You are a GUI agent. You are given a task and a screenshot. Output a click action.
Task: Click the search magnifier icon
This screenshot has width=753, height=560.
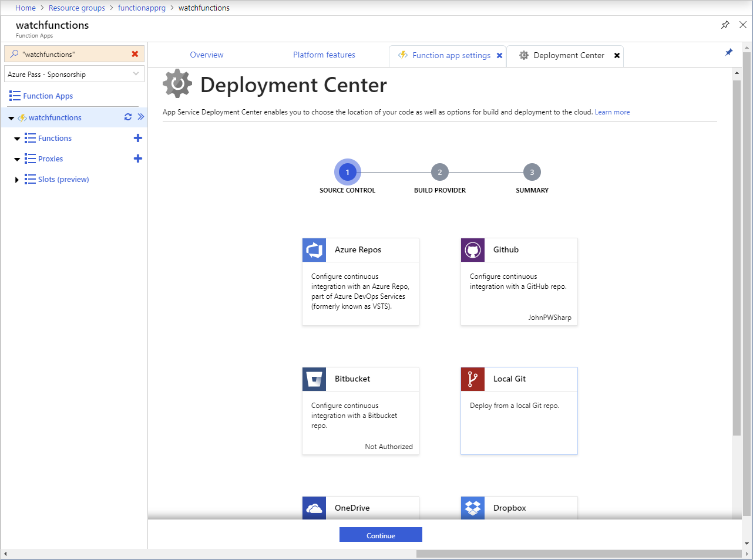[15, 54]
